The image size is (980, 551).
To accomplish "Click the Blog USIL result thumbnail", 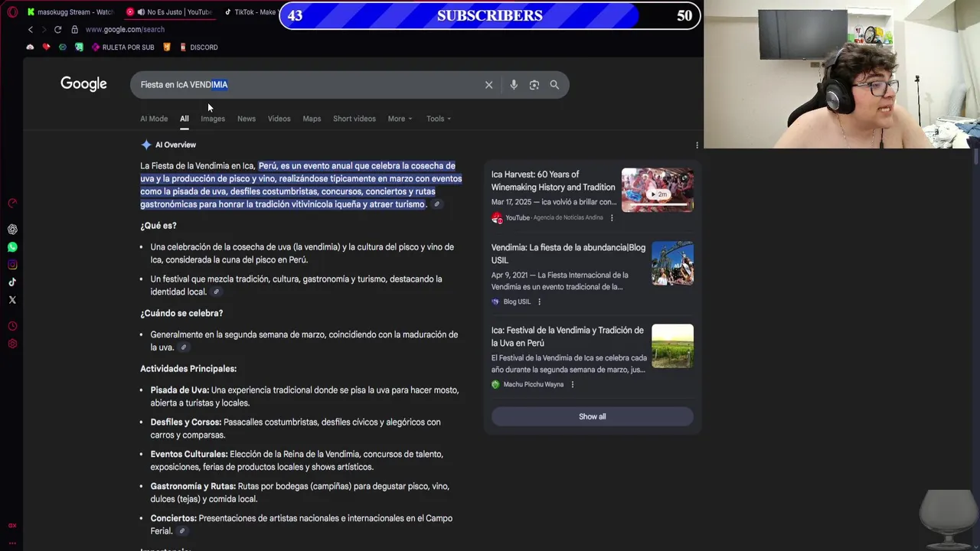I will [672, 263].
